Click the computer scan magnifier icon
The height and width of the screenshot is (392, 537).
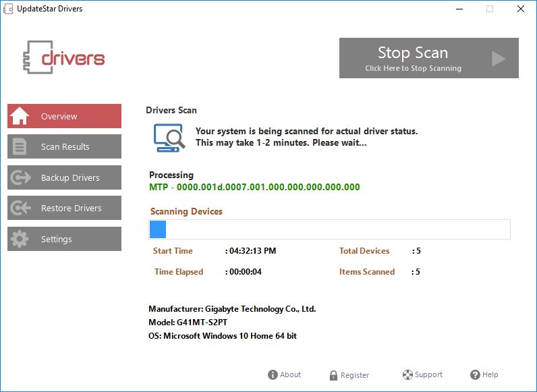169,138
